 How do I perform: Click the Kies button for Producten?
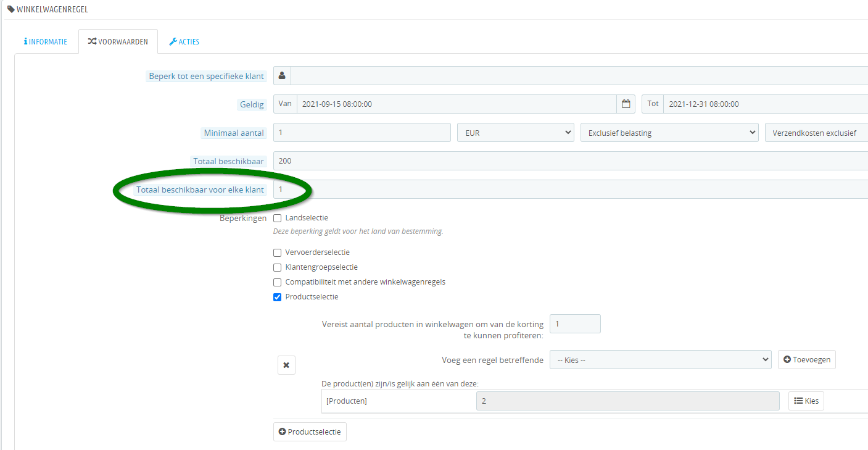806,401
